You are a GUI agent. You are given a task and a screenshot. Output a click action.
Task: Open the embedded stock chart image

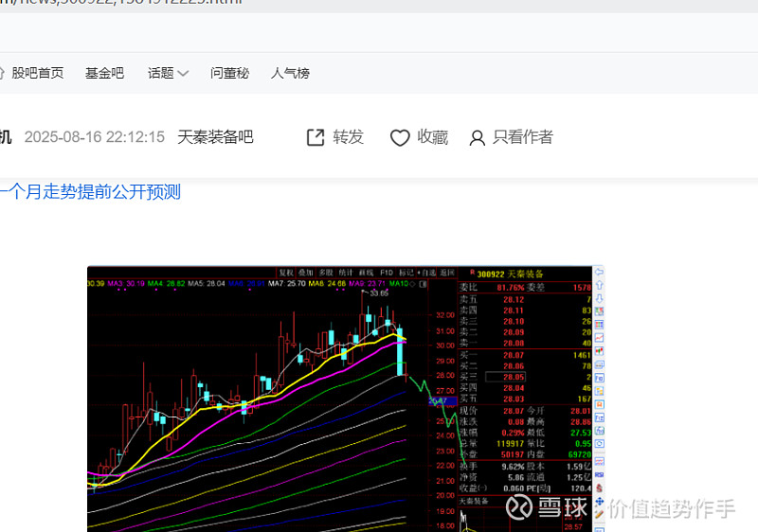tap(346, 399)
